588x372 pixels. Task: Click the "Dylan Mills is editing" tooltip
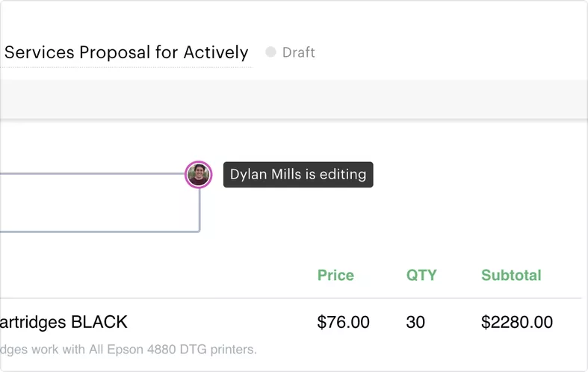tap(297, 175)
